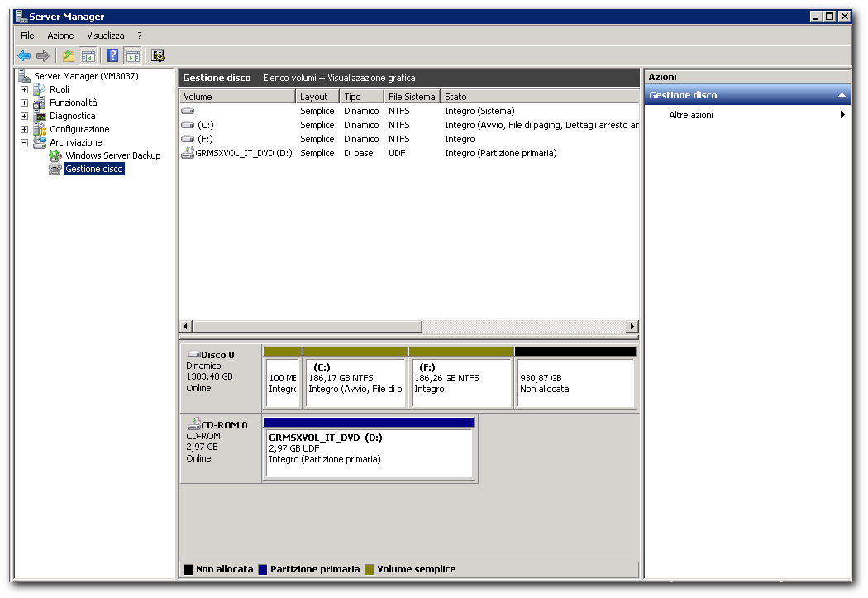This screenshot has height=598, width=868.
Task: Open the Altre azioni submenu arrow
Action: pyautogui.click(x=842, y=115)
